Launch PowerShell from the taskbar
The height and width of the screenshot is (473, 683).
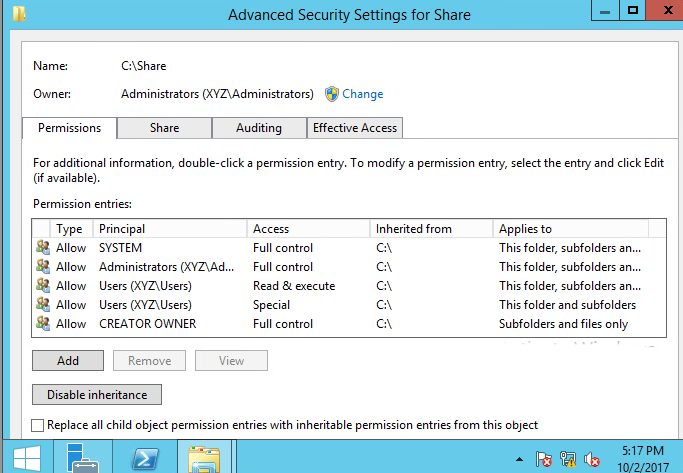(x=145, y=457)
